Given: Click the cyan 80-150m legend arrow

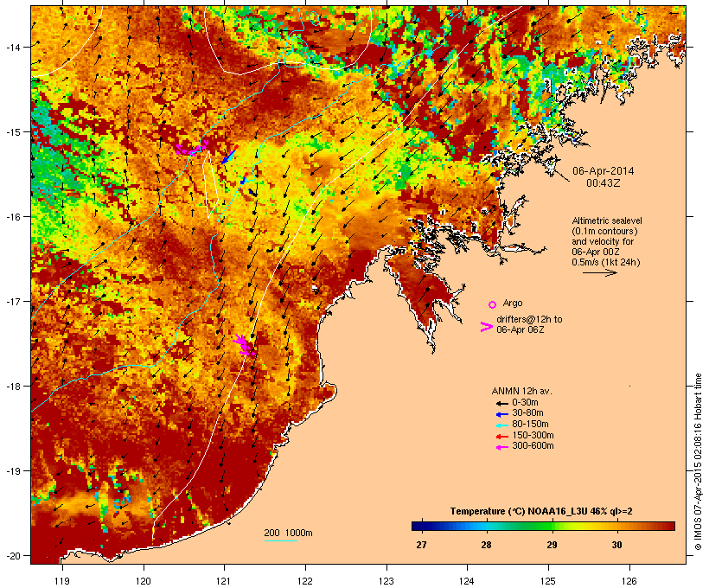Looking at the screenshot, I should click(501, 425).
